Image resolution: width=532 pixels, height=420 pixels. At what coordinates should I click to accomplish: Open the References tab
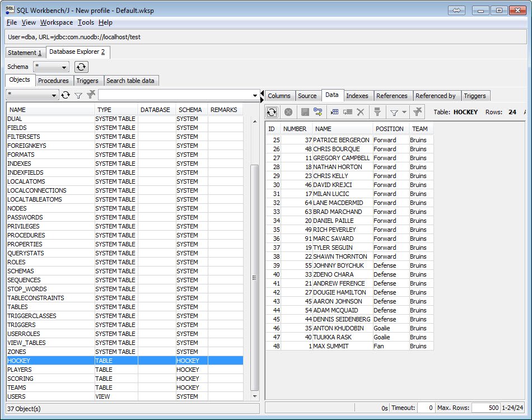click(392, 96)
